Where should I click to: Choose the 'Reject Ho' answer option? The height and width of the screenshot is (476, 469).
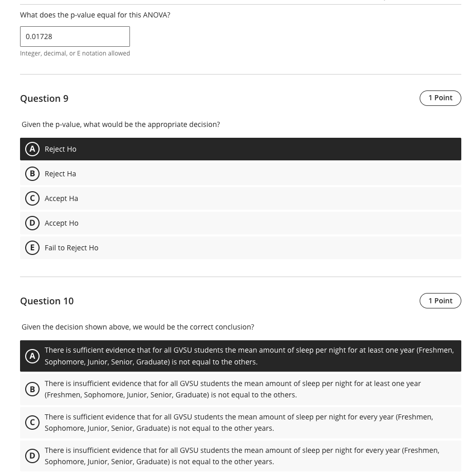(240, 149)
